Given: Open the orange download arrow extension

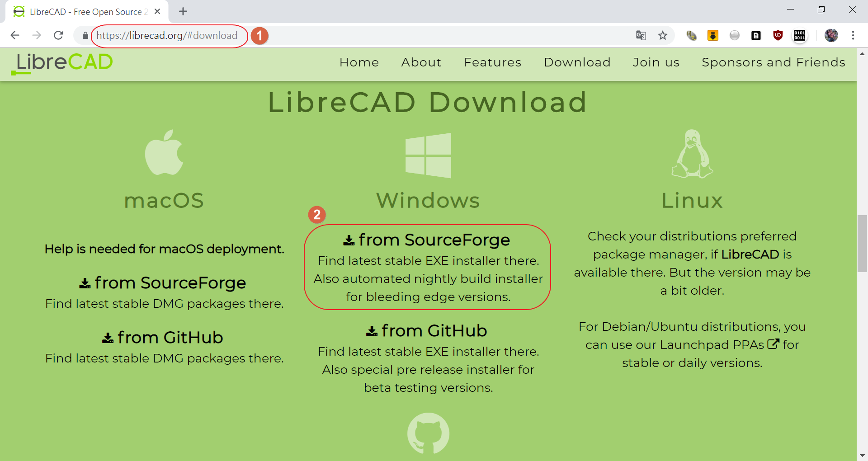Looking at the screenshot, I should point(713,35).
